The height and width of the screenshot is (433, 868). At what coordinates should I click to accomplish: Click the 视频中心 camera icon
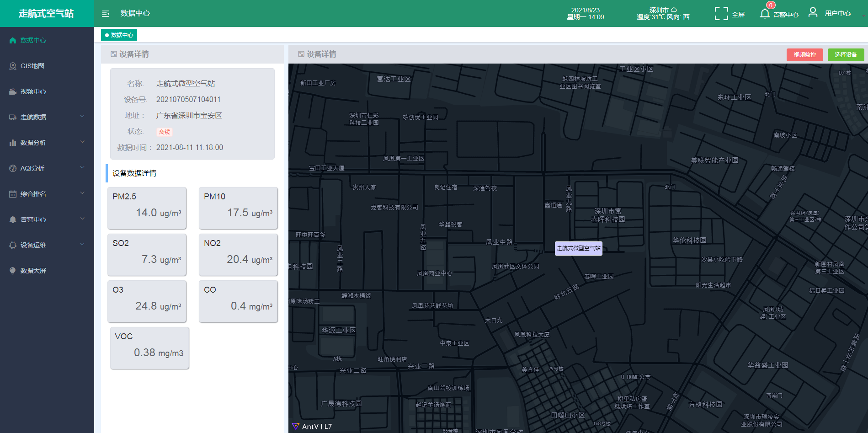click(13, 91)
